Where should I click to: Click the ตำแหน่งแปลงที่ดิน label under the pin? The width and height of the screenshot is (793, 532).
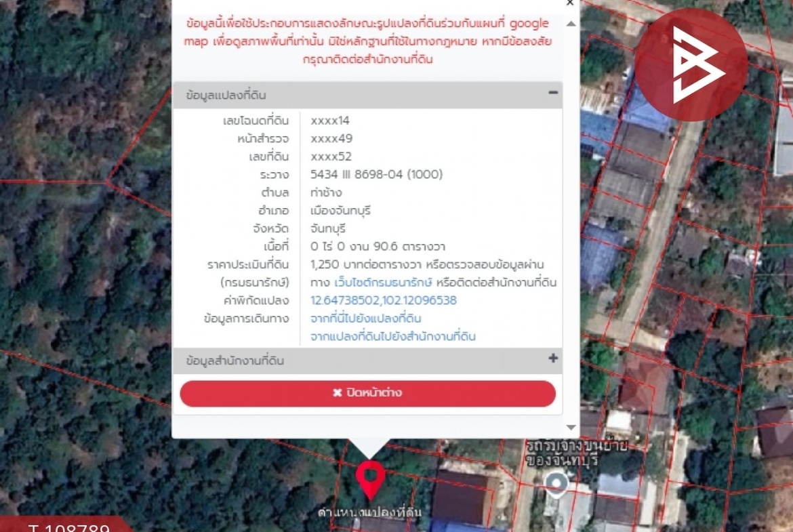(369, 512)
